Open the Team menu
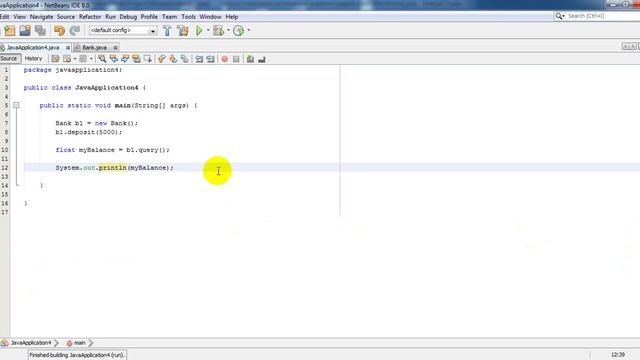The height and width of the screenshot is (360, 640). pos(169,17)
